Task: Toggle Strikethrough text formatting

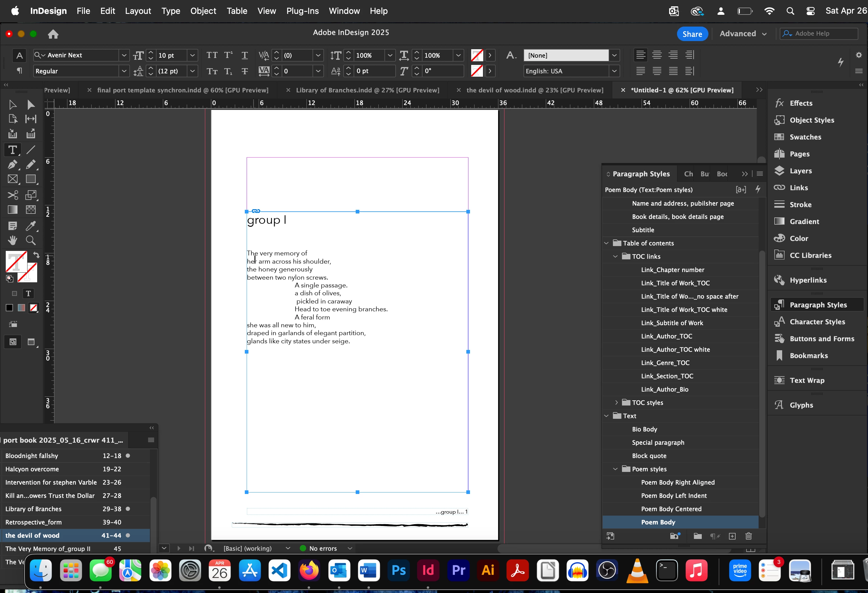Action: coord(245,71)
